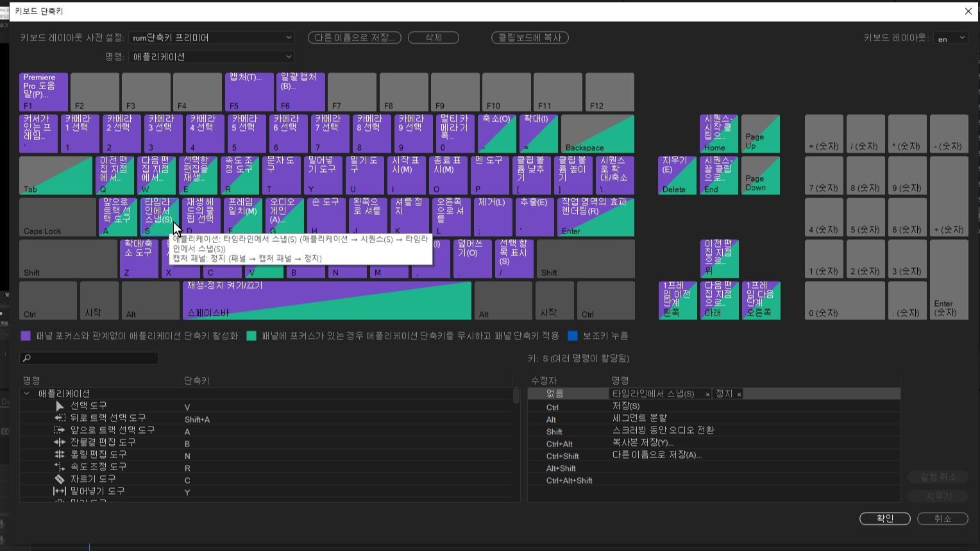Click the 수정자 column header
The height and width of the screenshot is (551, 980).
point(544,380)
